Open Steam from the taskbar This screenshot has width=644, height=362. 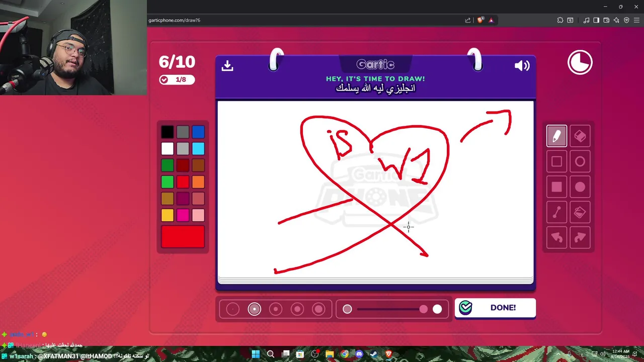click(374, 354)
